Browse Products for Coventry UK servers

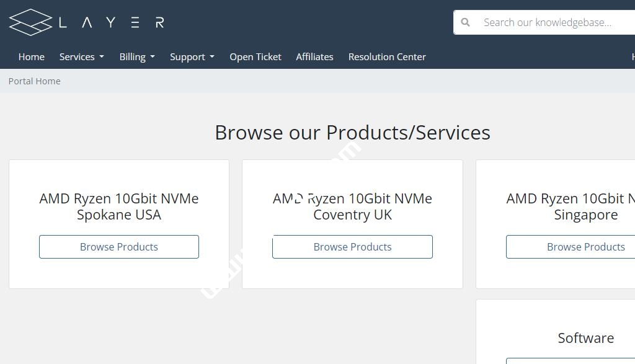coord(352,247)
